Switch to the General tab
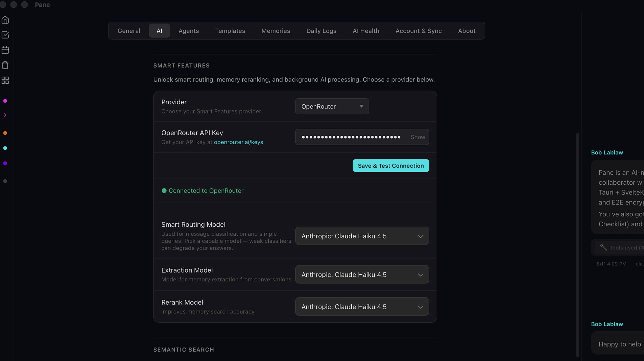The height and width of the screenshot is (361, 644). point(129,31)
